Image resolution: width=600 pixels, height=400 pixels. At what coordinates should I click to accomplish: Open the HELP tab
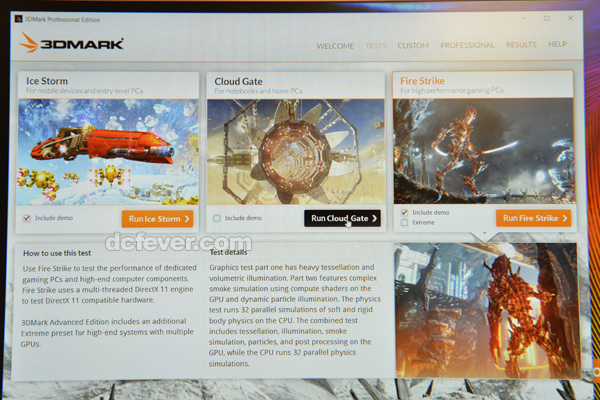558,44
